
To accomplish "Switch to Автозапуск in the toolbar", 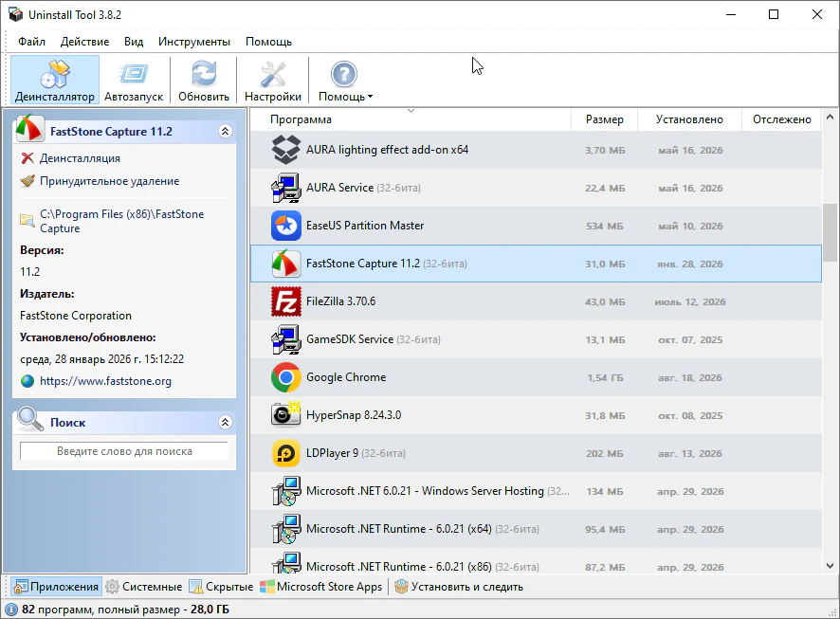I will point(134,80).
